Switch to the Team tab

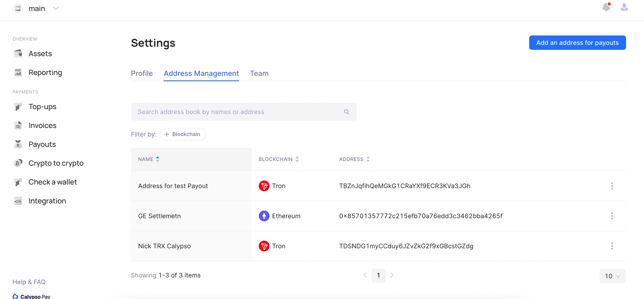(x=259, y=73)
